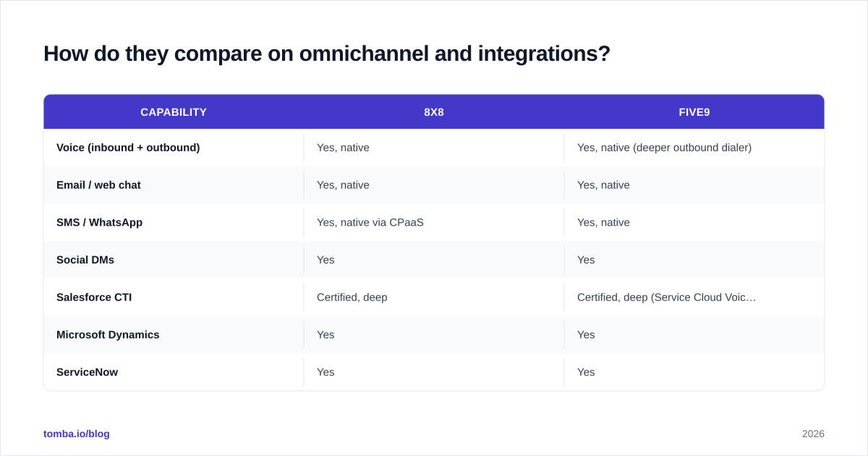Select 8x8's 'Yes' cell for Microsoft Dynamics

[x=434, y=334]
